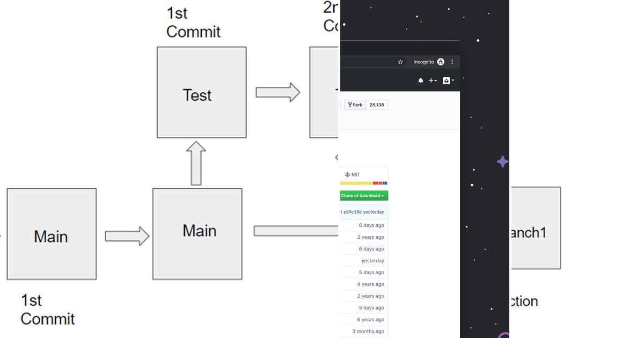Open the green Clone or download dropdown
Viewport: 644px width, 338px height.
[364, 195]
